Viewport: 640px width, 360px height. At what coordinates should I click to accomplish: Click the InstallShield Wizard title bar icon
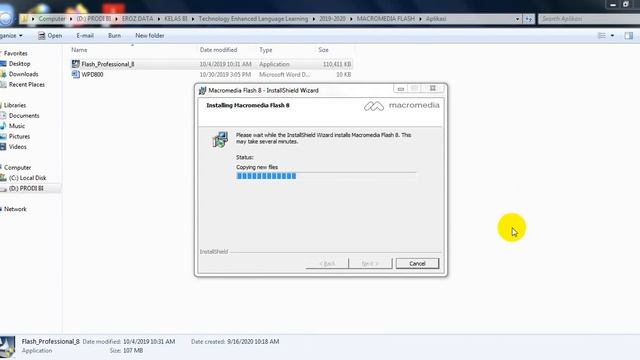pyautogui.click(x=202, y=91)
